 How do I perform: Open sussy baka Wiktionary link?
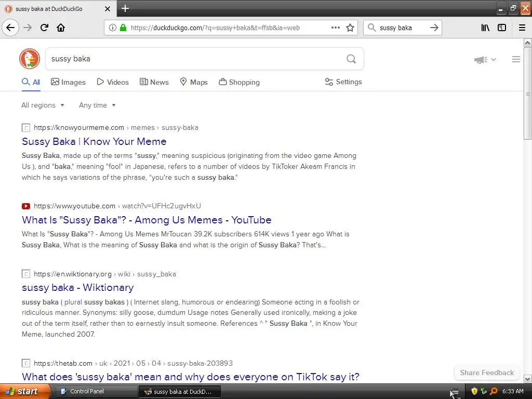[x=78, y=288]
